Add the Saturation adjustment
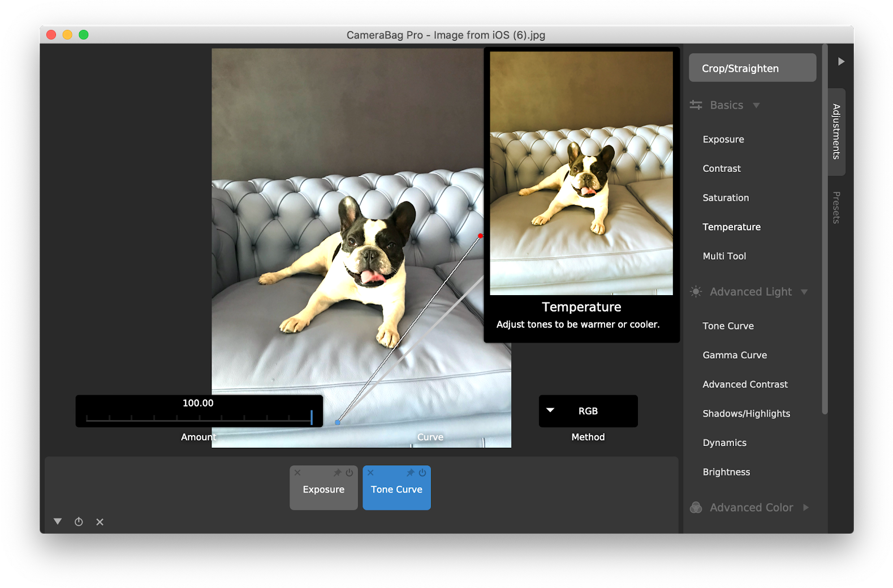 point(726,198)
